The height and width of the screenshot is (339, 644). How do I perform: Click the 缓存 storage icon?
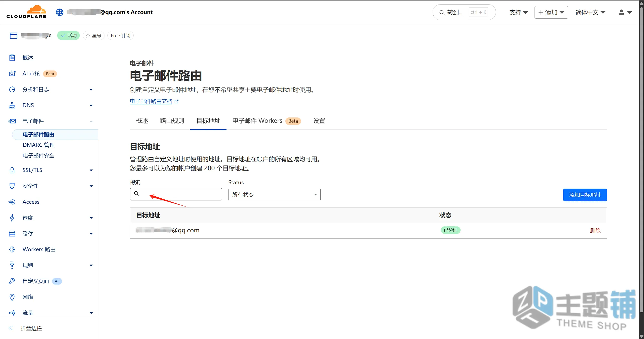(12, 234)
